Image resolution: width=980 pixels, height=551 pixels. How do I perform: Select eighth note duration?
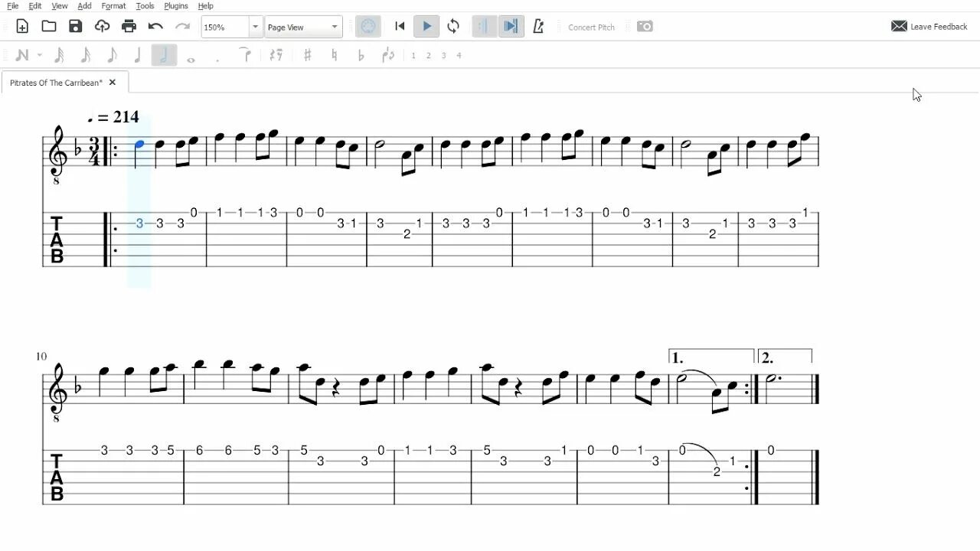tap(112, 55)
